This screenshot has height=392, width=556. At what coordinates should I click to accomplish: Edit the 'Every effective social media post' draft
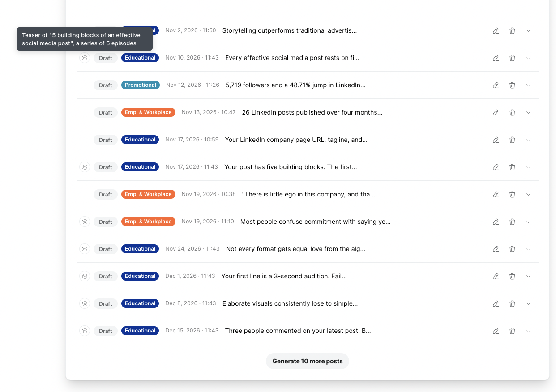[496, 58]
